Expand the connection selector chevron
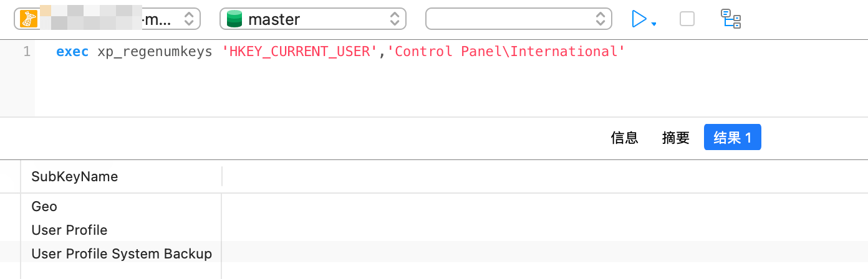Screen dimensions: 868x279 pyautogui.click(x=189, y=19)
